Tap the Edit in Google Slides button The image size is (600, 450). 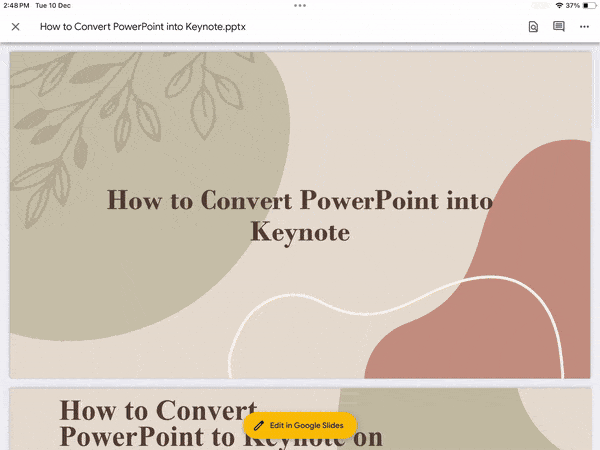coord(300,425)
